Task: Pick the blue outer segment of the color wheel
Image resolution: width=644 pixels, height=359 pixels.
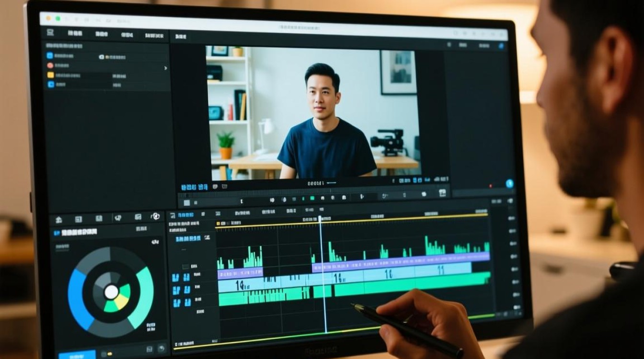Action: [x=79, y=299]
